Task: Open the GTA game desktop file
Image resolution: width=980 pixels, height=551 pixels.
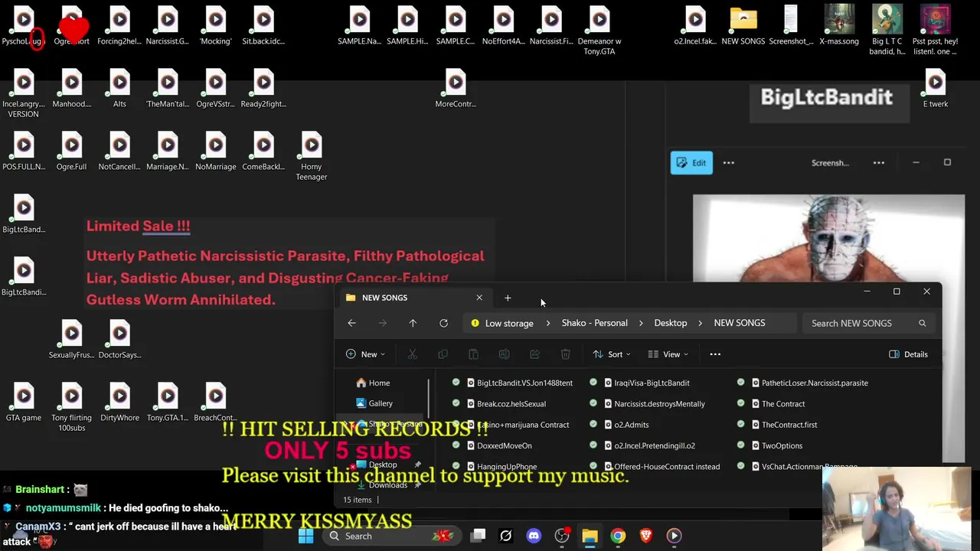Action: pos(24,403)
